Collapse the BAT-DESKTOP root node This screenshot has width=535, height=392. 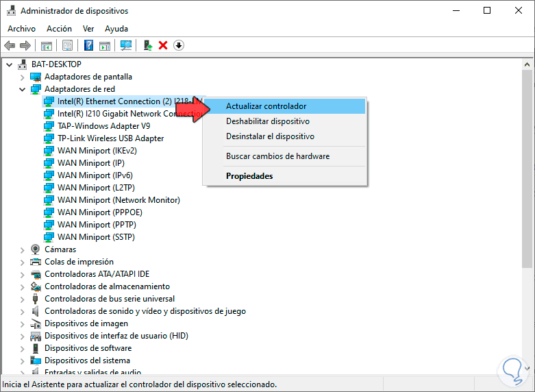(10, 64)
